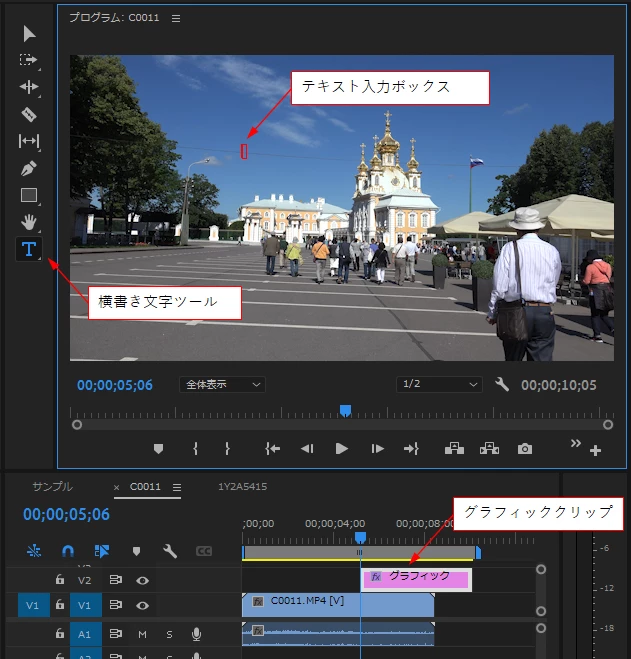631x659 pixels.
Task: Go to In point
Action: [x=272, y=449]
